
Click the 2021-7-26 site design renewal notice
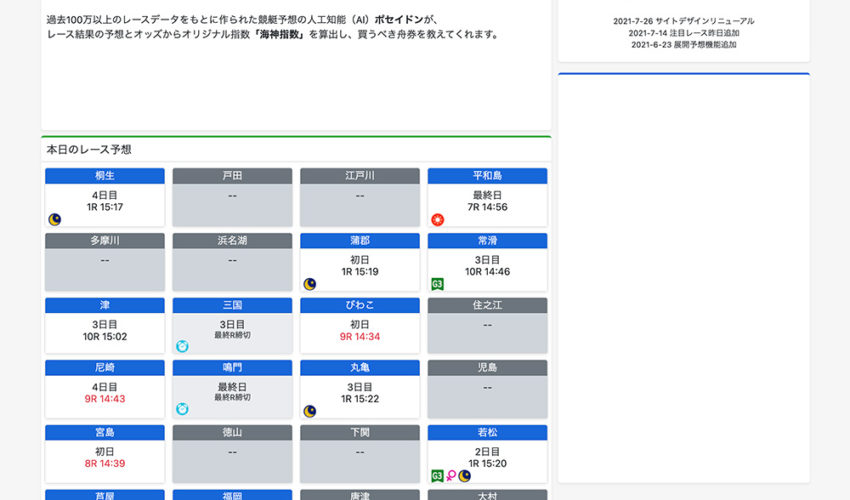[684, 21]
